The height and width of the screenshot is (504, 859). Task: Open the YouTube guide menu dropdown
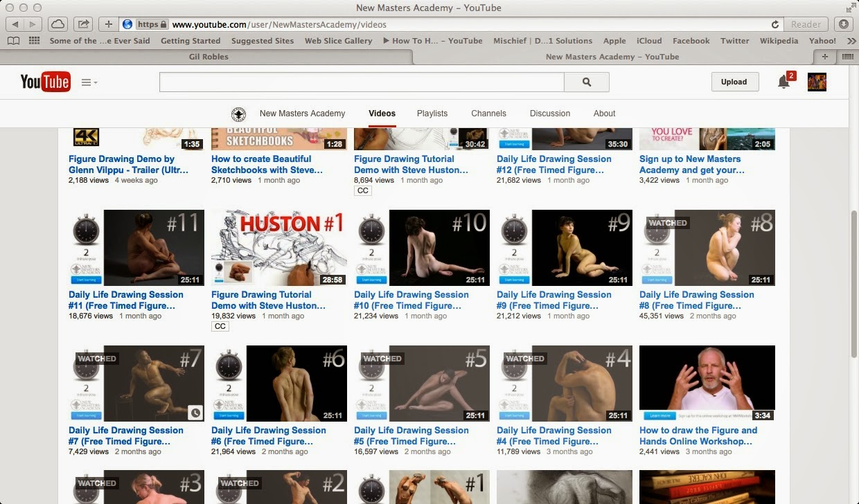pyautogui.click(x=89, y=82)
